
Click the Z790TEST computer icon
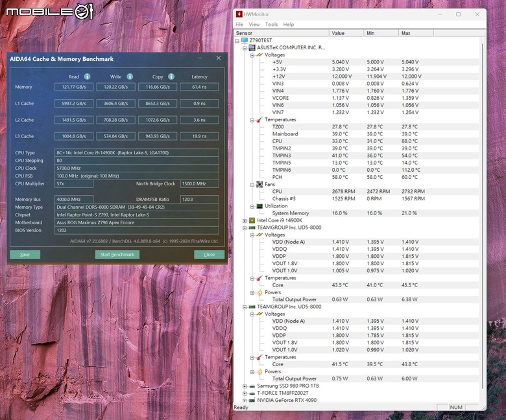point(245,40)
